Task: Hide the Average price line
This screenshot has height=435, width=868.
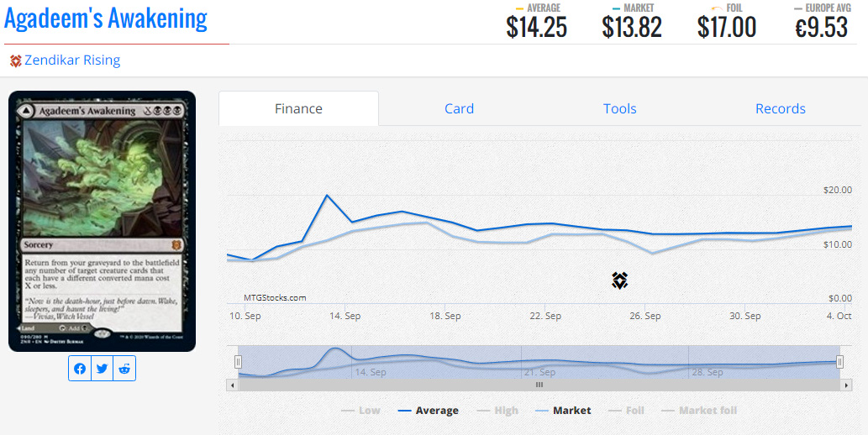Action: click(x=429, y=410)
